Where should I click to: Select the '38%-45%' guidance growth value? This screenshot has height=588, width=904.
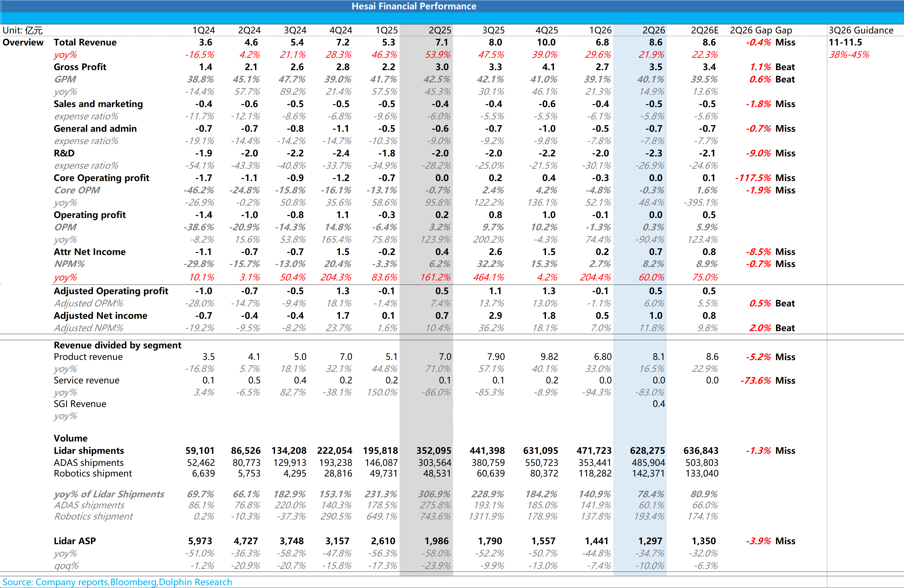click(849, 55)
